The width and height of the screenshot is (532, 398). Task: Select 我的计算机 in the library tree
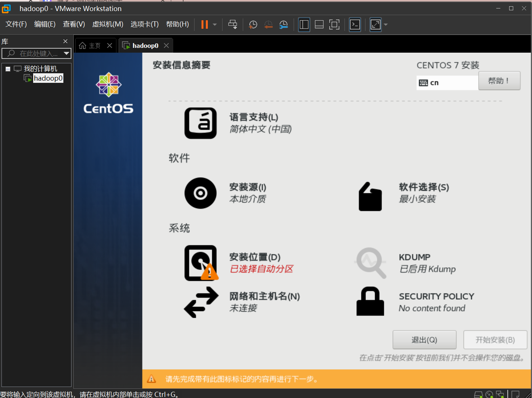coord(41,69)
